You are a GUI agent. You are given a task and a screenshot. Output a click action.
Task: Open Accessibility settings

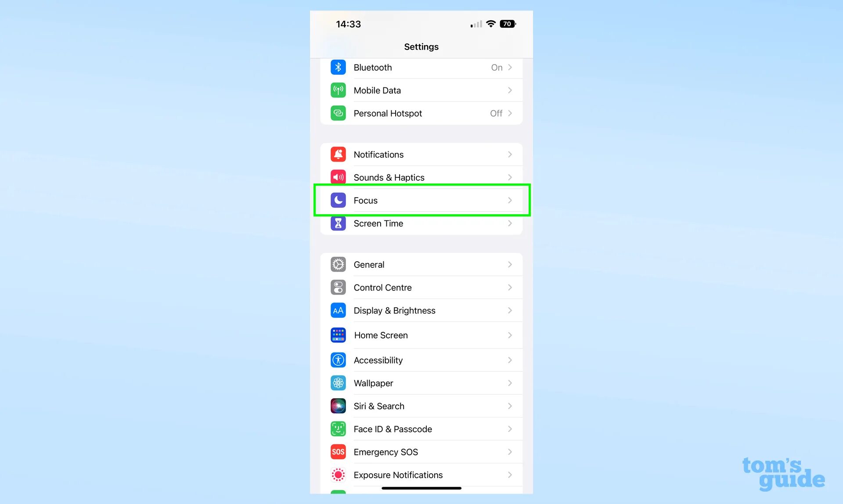pyautogui.click(x=422, y=360)
